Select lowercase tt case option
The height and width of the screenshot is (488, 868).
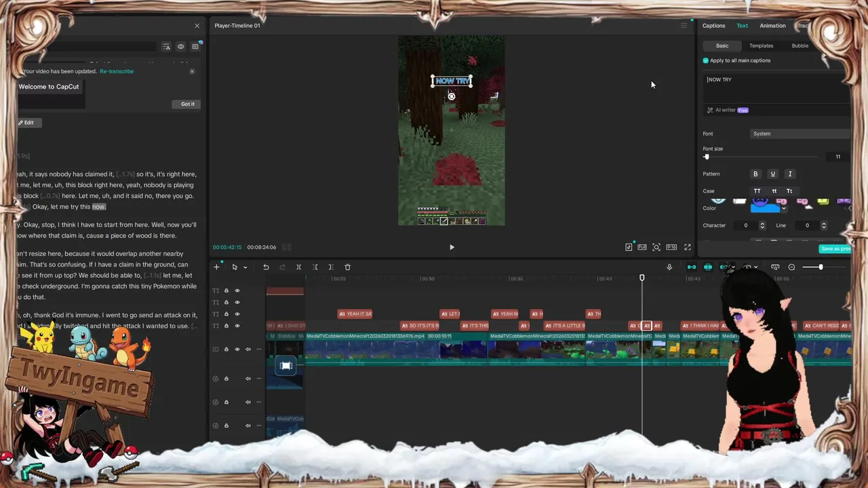pos(774,191)
